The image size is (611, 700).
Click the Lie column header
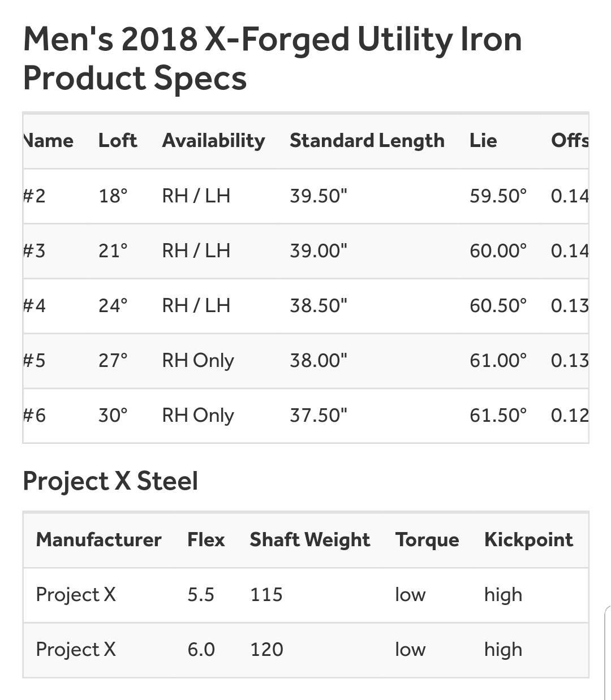click(483, 140)
